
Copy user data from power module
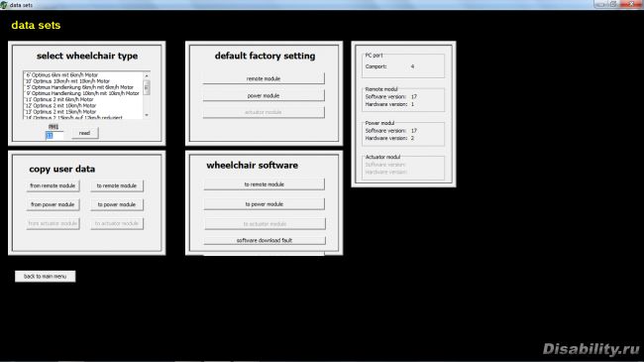[x=53, y=204]
